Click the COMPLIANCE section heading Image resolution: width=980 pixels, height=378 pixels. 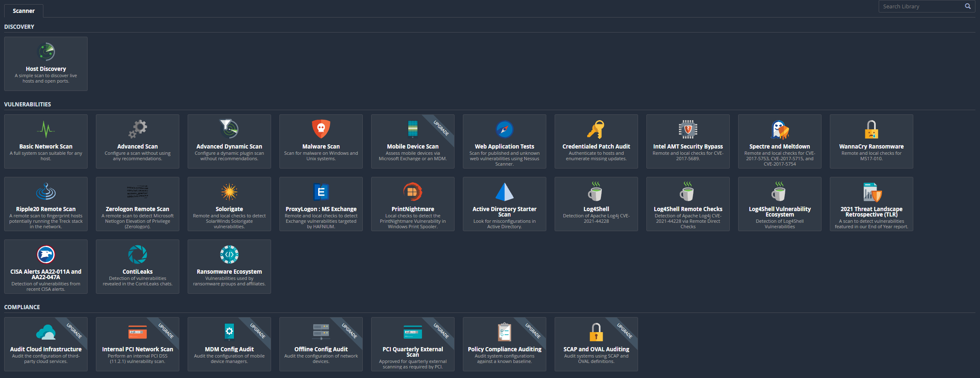point(22,307)
